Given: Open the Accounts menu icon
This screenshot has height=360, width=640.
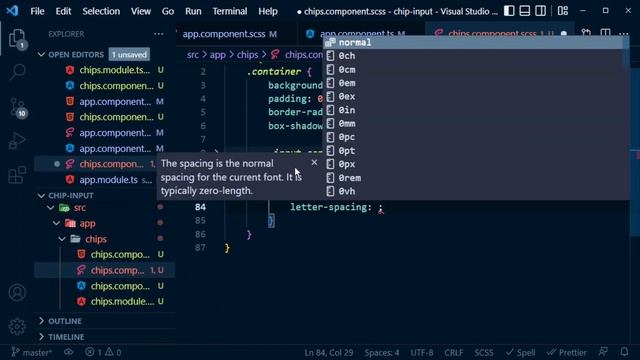Looking at the screenshot, I should pyautogui.click(x=17, y=293).
